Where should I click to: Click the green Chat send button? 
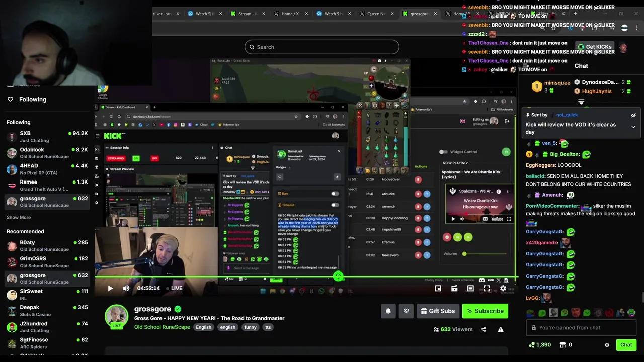626,345
